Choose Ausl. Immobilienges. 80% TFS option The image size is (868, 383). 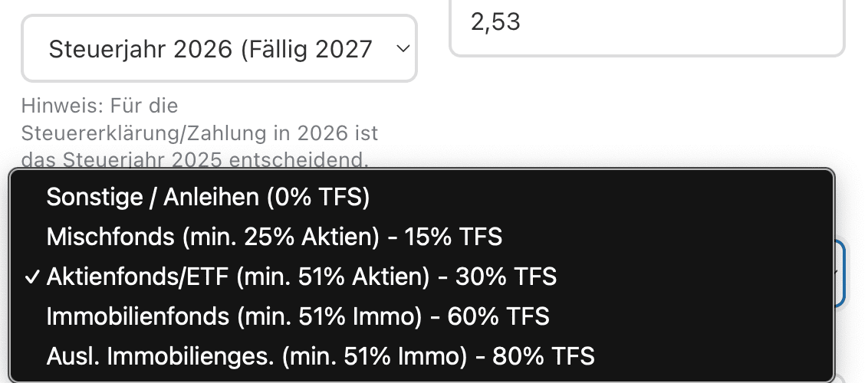320,356
